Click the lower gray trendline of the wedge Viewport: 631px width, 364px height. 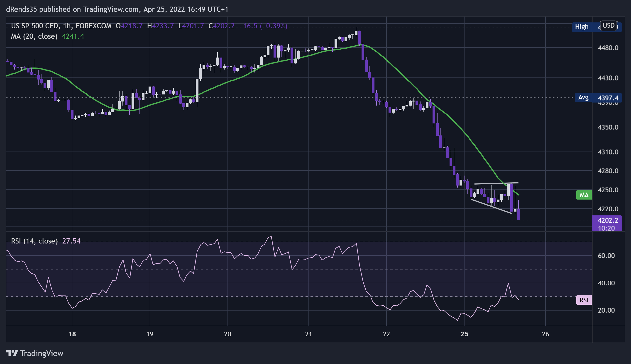[491, 206]
